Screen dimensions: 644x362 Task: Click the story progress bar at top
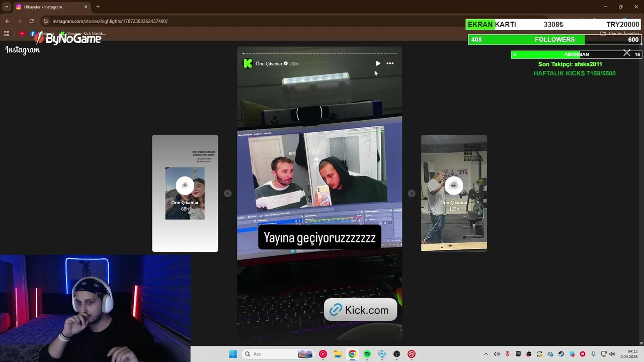pyautogui.click(x=319, y=53)
